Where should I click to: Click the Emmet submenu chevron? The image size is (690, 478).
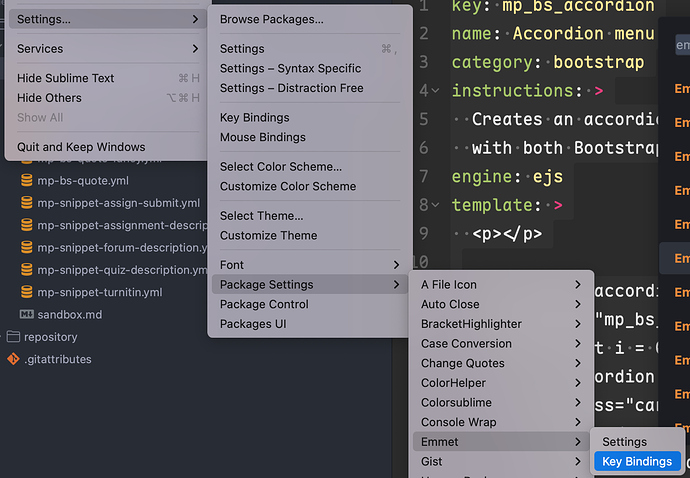coord(578,442)
